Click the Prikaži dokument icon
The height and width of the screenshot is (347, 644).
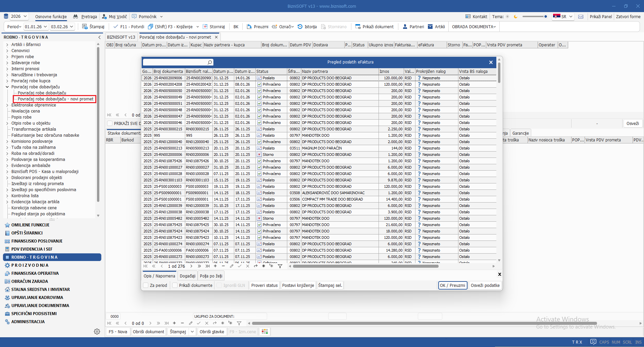point(358,27)
